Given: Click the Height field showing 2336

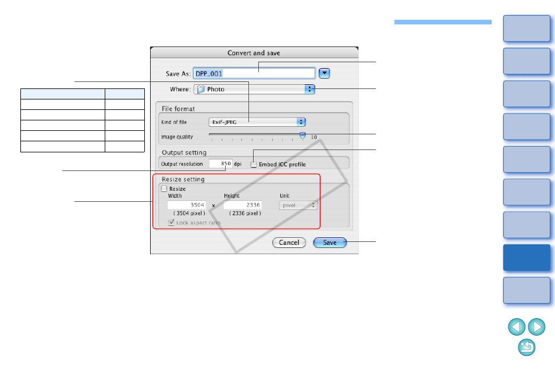Looking at the screenshot, I should [x=243, y=205].
